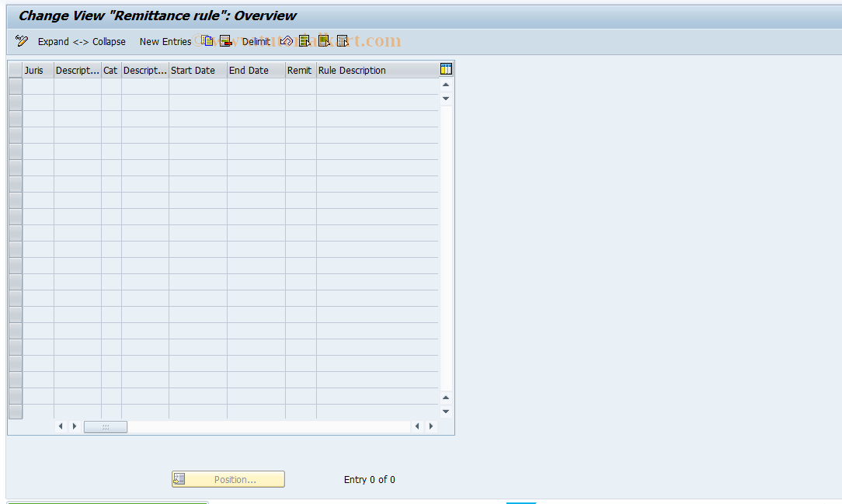The width and height of the screenshot is (842, 504).
Task: Click Expand <-> Collapse button
Action: pos(82,41)
